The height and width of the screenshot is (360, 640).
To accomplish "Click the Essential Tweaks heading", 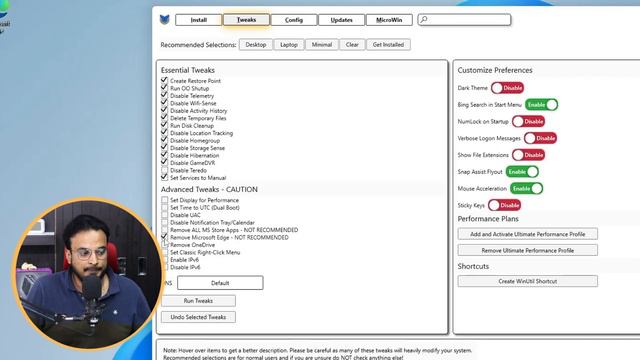I will pos(188,70).
